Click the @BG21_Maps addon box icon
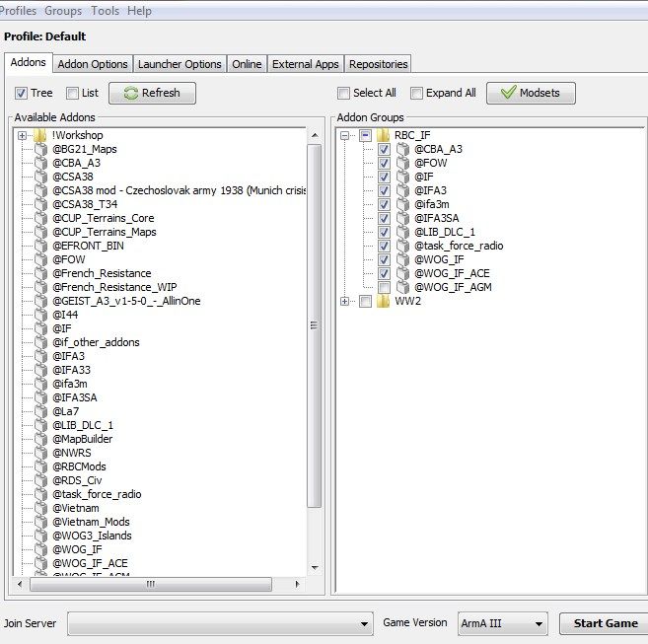This screenshot has height=644, width=648. tap(40, 149)
